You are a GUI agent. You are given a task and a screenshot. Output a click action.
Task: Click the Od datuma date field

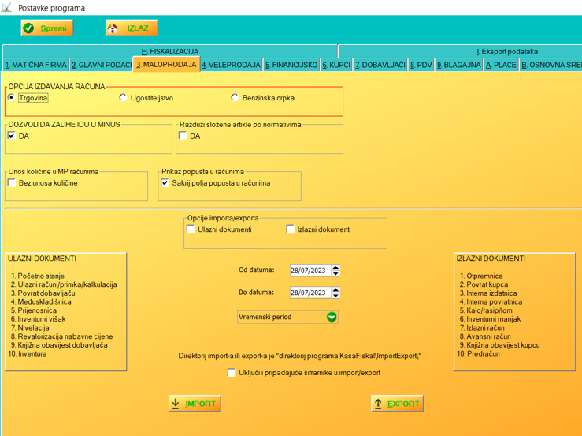click(310, 270)
